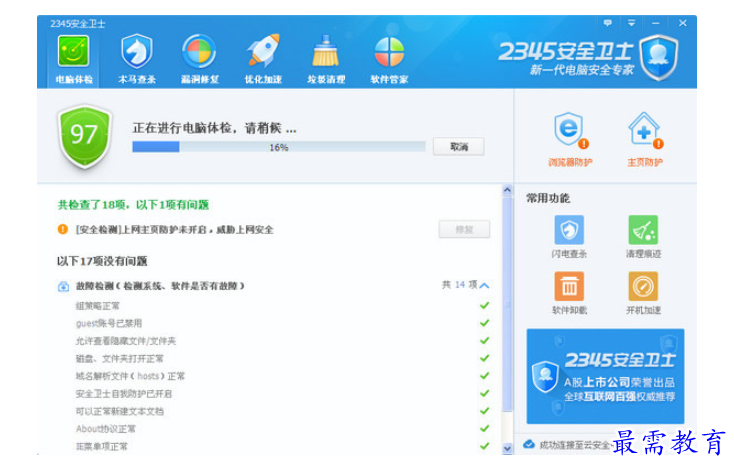Open the title bar menu dropdown icon
Viewport: 734px width, 474px height.
[x=631, y=22]
